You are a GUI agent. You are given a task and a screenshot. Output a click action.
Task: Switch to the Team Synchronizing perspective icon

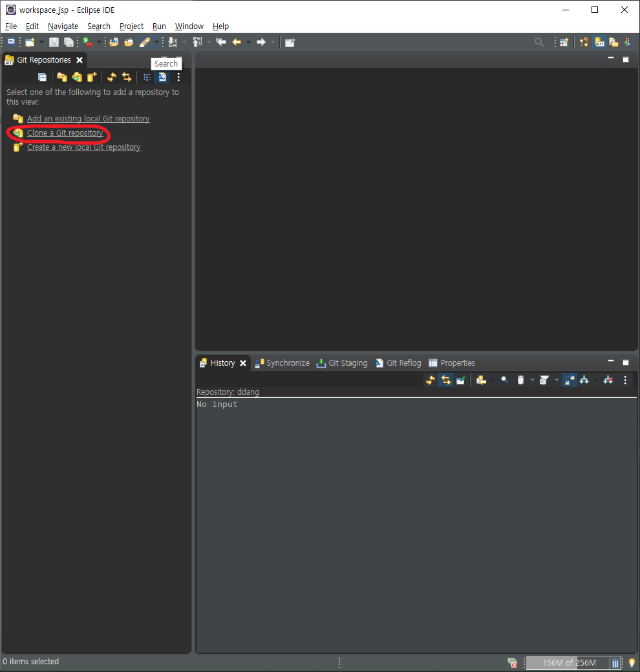pos(584,42)
